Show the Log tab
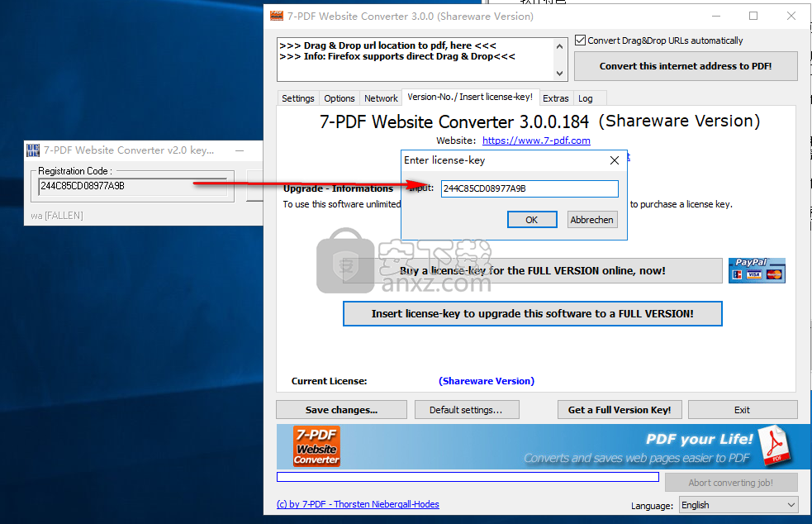Viewport: 812px width, 524px height. [585, 98]
